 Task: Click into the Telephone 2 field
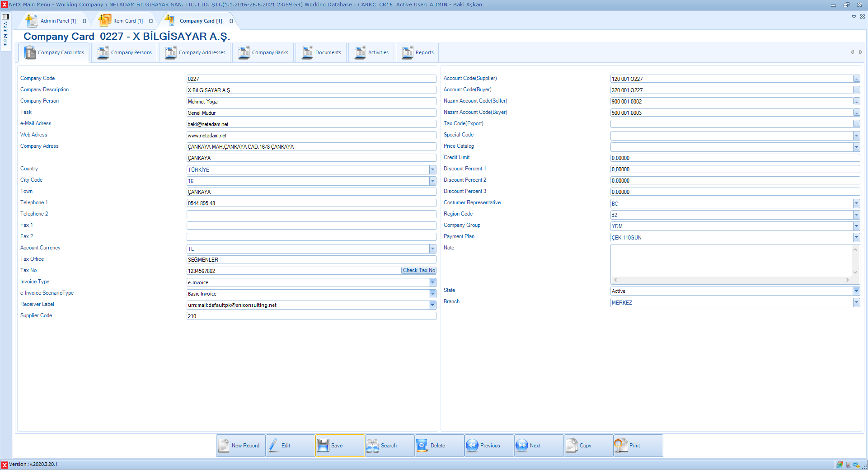click(x=311, y=214)
